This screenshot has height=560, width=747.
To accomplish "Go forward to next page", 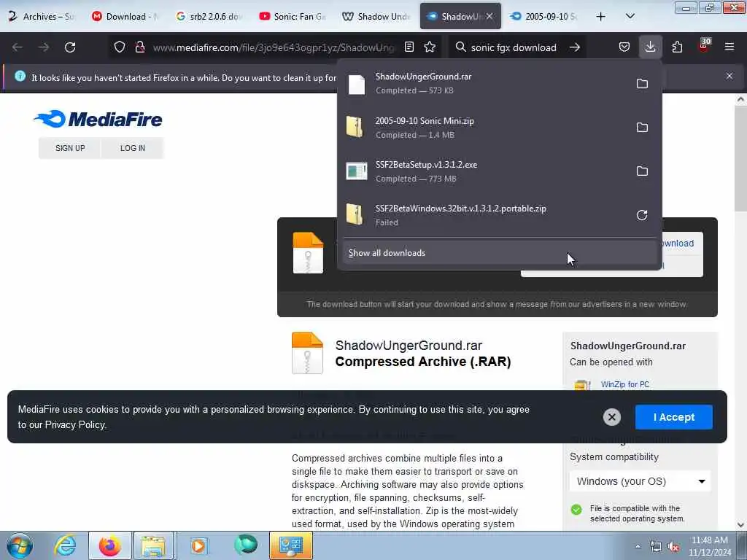I will (43, 47).
